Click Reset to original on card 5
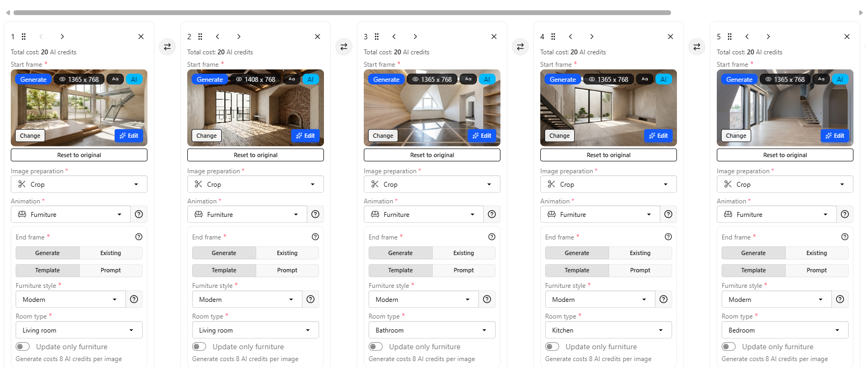This screenshot has width=868, height=367. (785, 155)
